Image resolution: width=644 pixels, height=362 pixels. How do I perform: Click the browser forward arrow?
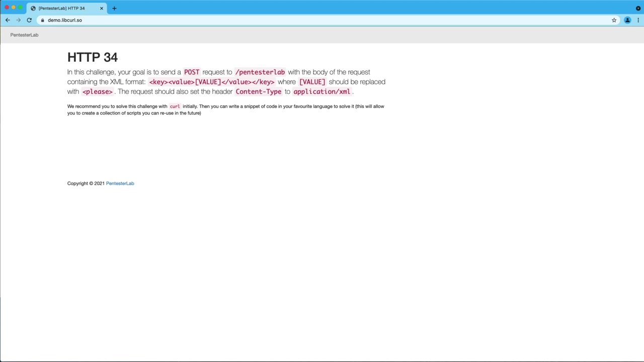(x=18, y=20)
